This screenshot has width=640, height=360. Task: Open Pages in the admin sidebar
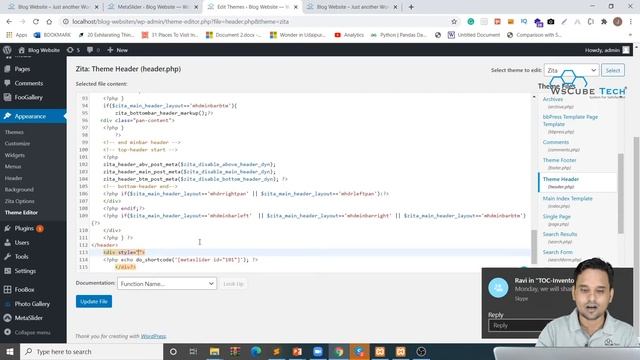22,69
